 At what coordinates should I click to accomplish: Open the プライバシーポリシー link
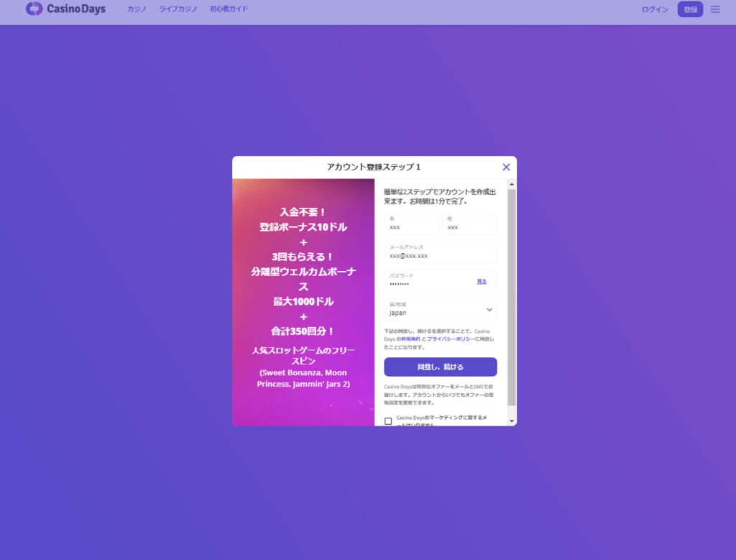click(451, 339)
